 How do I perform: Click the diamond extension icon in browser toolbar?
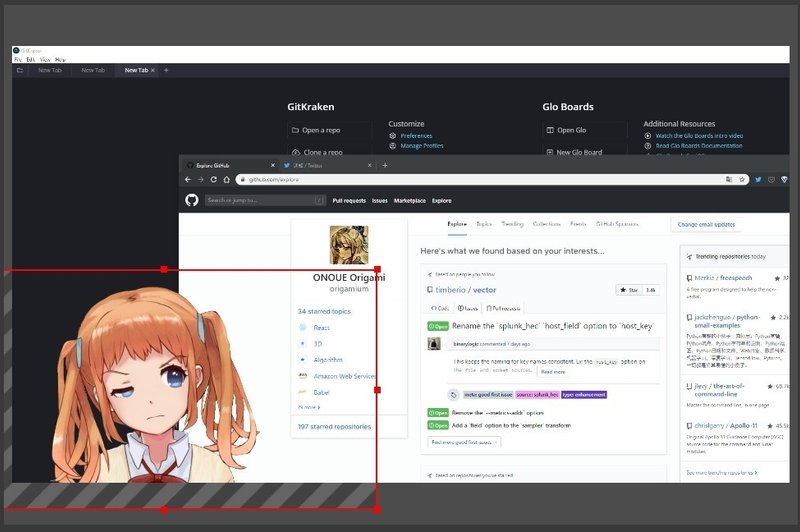(784, 180)
